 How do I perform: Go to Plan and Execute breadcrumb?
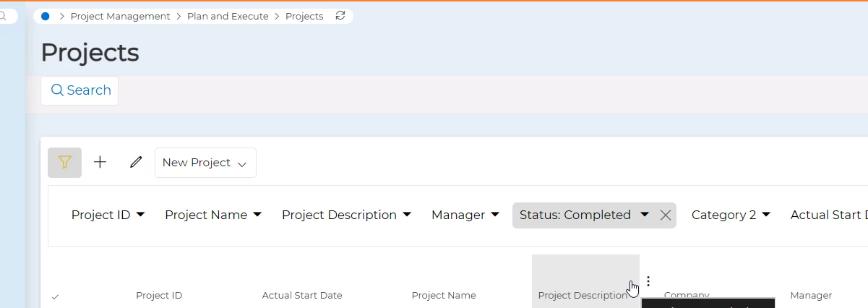point(228,16)
